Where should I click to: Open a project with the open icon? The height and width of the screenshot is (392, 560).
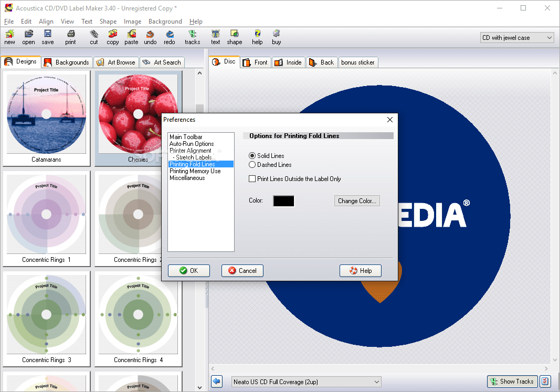point(28,37)
